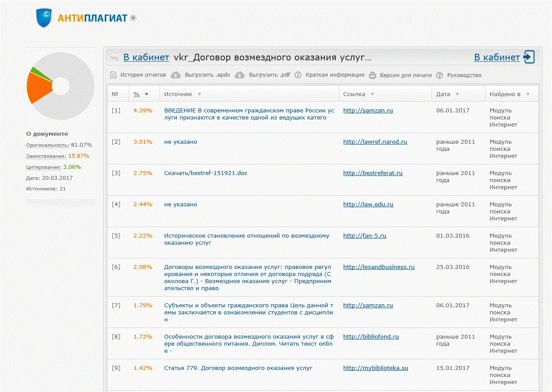552x392 pixels.
Task: Export report with Выгрузить .pdf
Action: pyautogui.click(x=269, y=75)
